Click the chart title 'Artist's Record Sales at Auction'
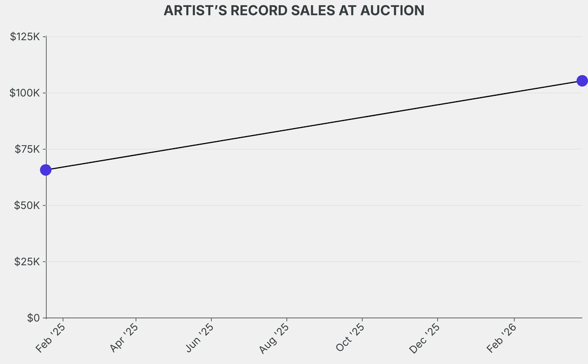This screenshot has width=588, height=364. click(294, 11)
